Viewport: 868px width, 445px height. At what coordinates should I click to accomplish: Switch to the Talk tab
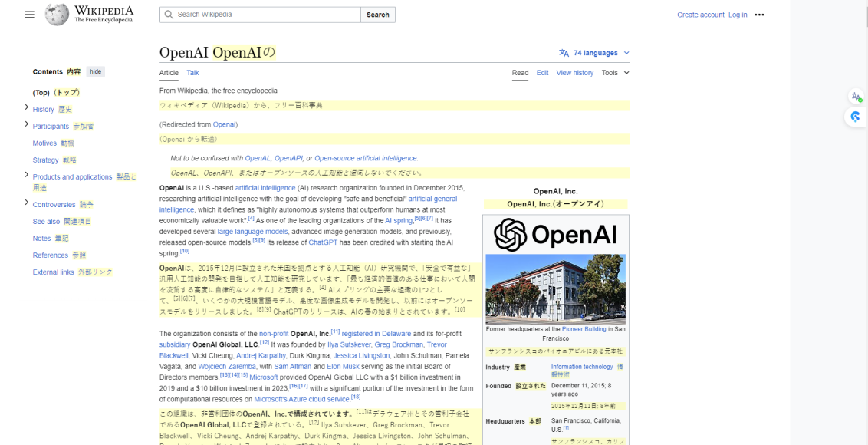(192, 73)
